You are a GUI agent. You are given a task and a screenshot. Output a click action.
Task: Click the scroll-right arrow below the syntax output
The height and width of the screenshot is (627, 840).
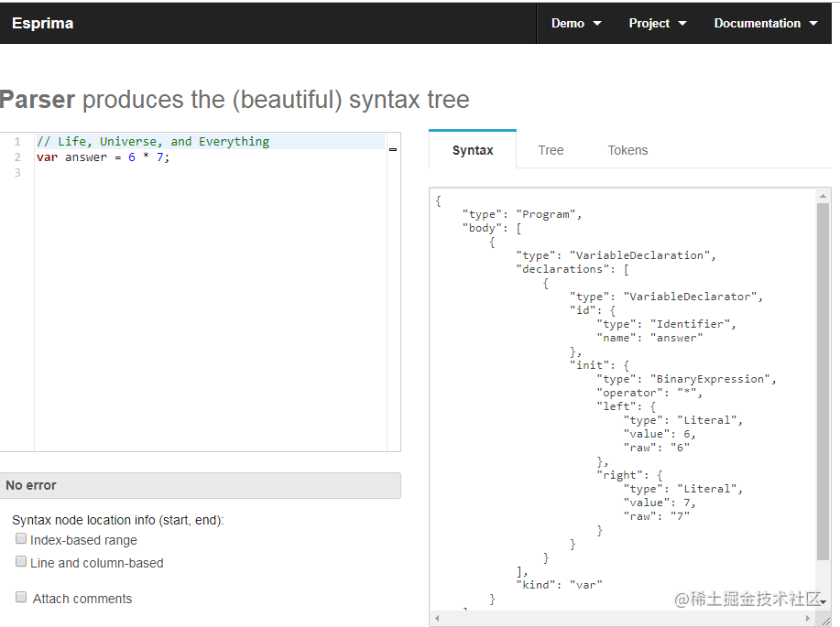(808, 618)
